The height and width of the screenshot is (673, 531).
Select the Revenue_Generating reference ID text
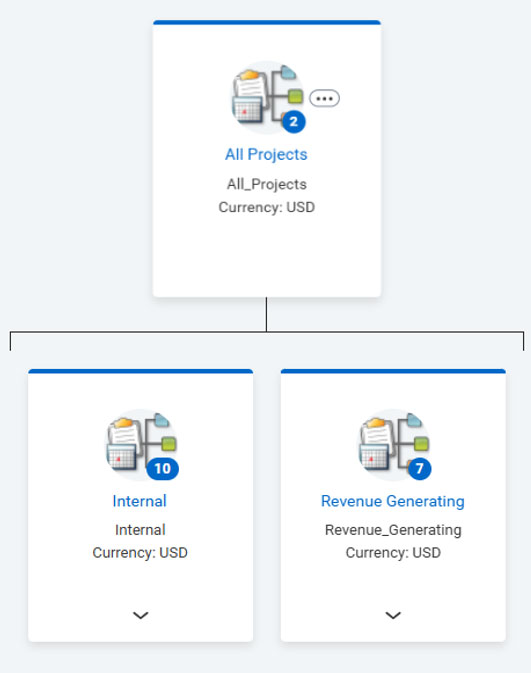pyautogui.click(x=393, y=530)
